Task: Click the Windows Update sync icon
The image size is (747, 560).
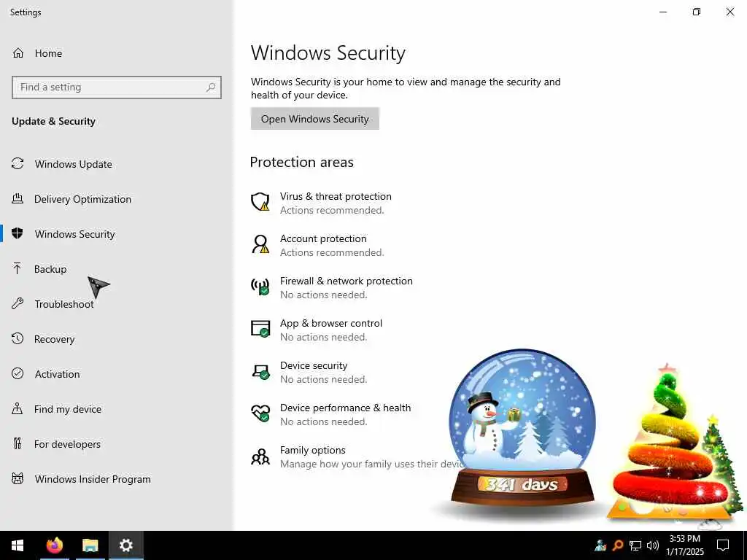Action: pyautogui.click(x=18, y=164)
